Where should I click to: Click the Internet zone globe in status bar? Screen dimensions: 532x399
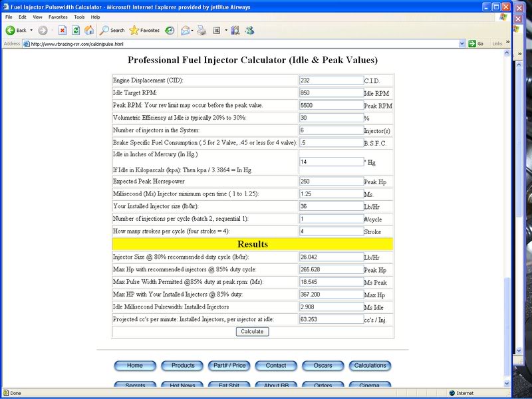click(x=452, y=393)
